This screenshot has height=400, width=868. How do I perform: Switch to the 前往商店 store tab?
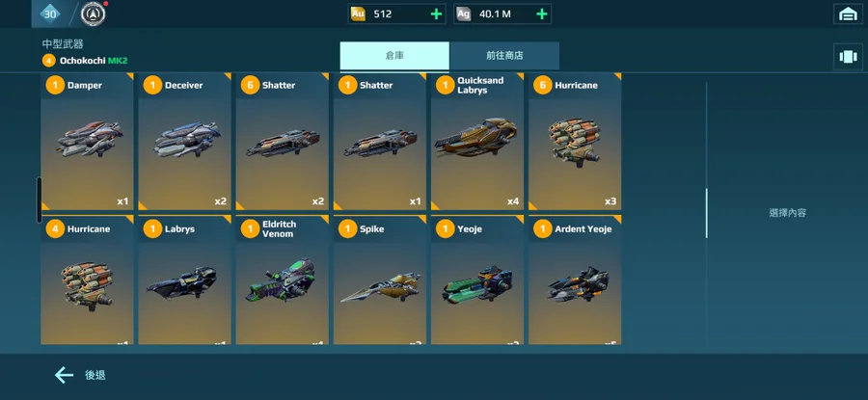tap(504, 56)
